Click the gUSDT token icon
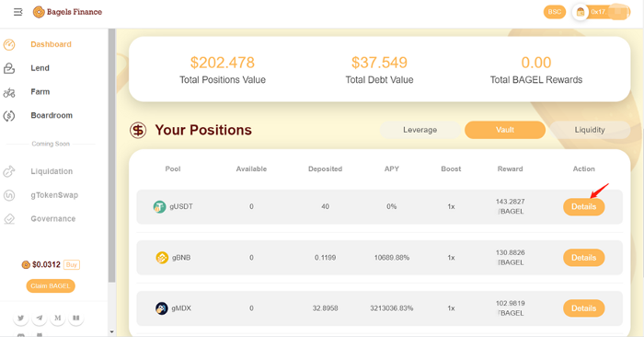 pyautogui.click(x=159, y=207)
